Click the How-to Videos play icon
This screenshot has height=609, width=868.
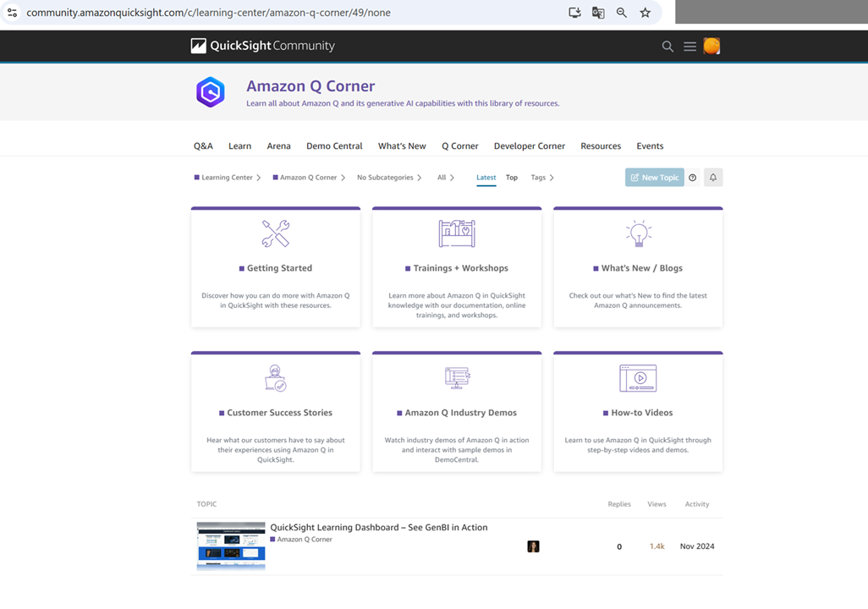638,378
